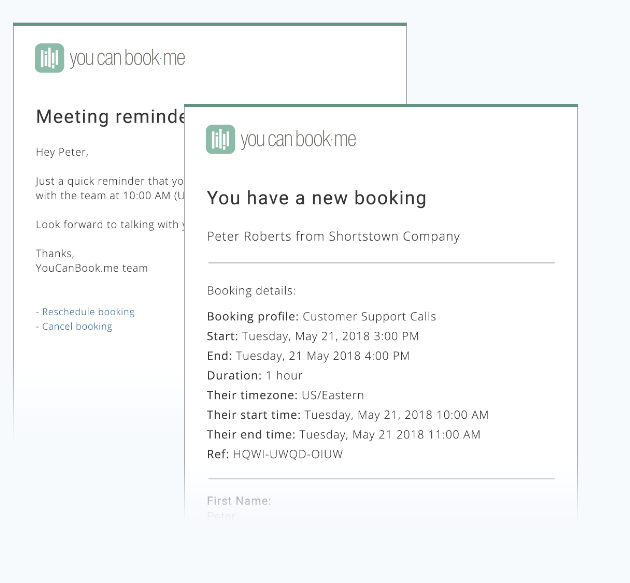Click the "Booking details:" label

251,291
